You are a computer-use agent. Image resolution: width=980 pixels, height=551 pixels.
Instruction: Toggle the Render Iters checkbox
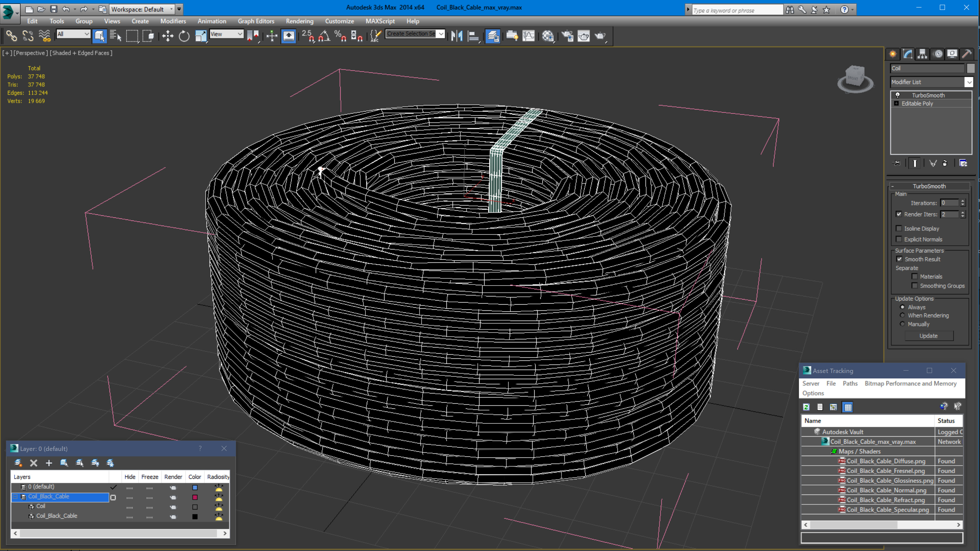(x=899, y=214)
